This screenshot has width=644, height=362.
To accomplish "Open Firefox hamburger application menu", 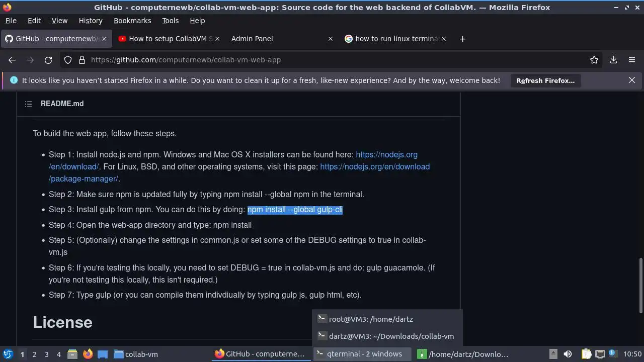I will point(632,60).
